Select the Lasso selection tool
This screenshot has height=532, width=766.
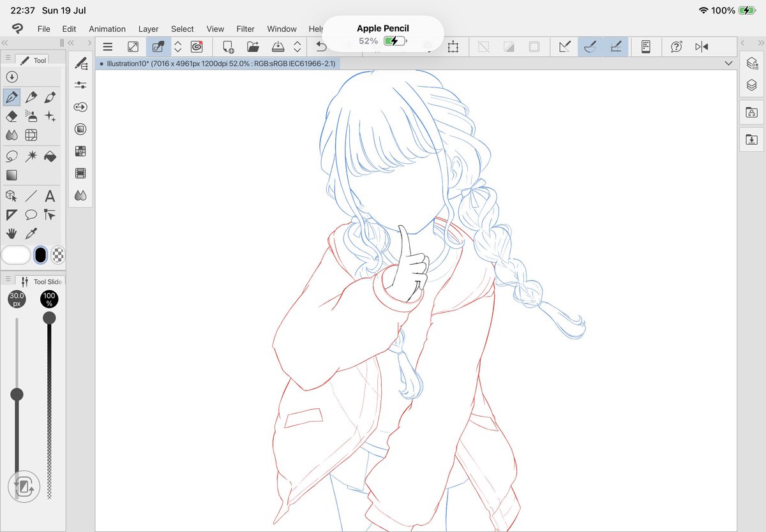(11, 156)
